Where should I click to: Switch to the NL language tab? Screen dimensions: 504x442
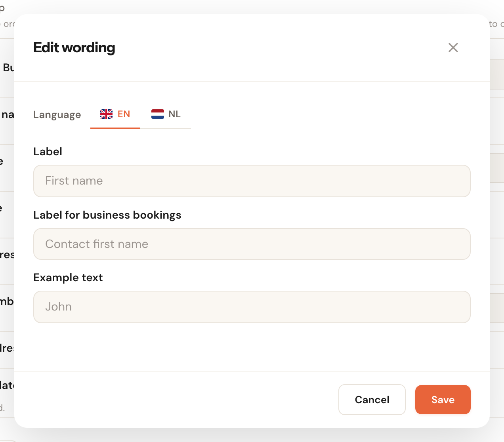[166, 114]
